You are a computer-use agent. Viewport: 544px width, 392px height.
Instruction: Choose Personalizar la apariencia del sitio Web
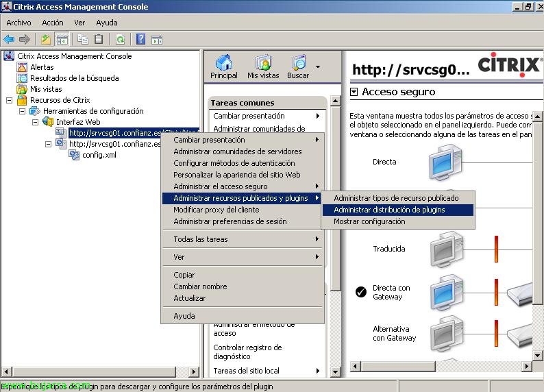coord(242,175)
